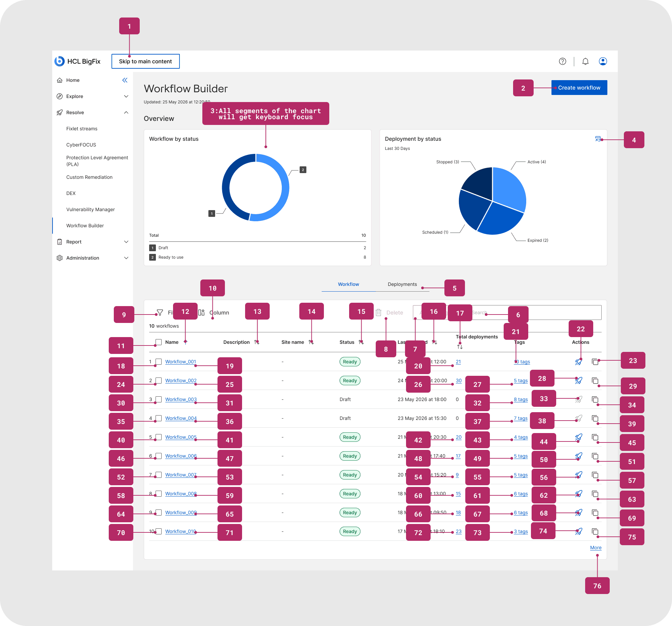
Task: Open Fixlet streams in the sidebar
Action: (x=82, y=129)
